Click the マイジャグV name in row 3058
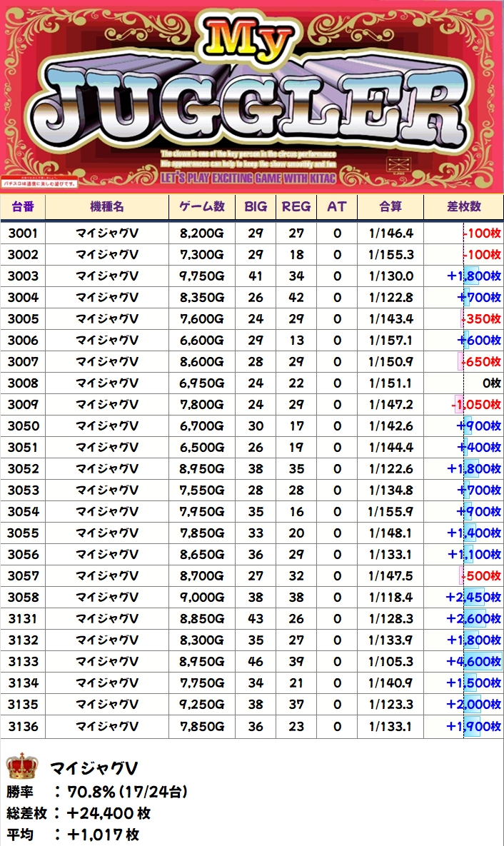 click(107, 598)
